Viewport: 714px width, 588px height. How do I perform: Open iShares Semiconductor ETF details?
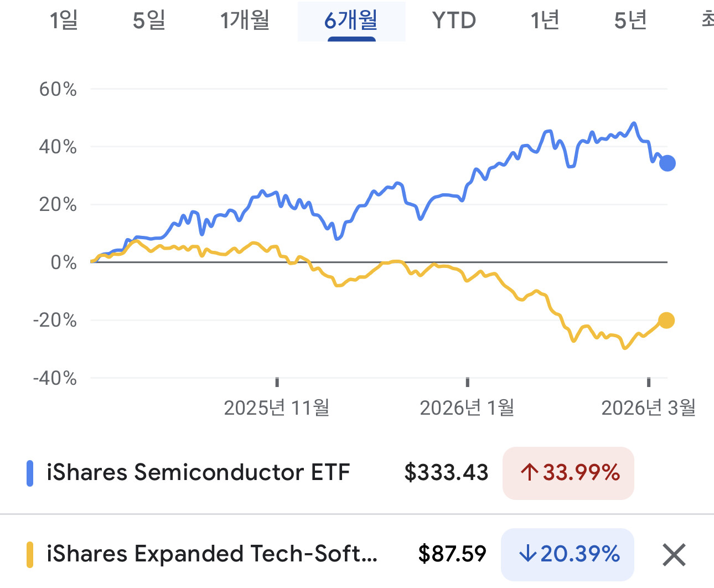click(x=198, y=473)
